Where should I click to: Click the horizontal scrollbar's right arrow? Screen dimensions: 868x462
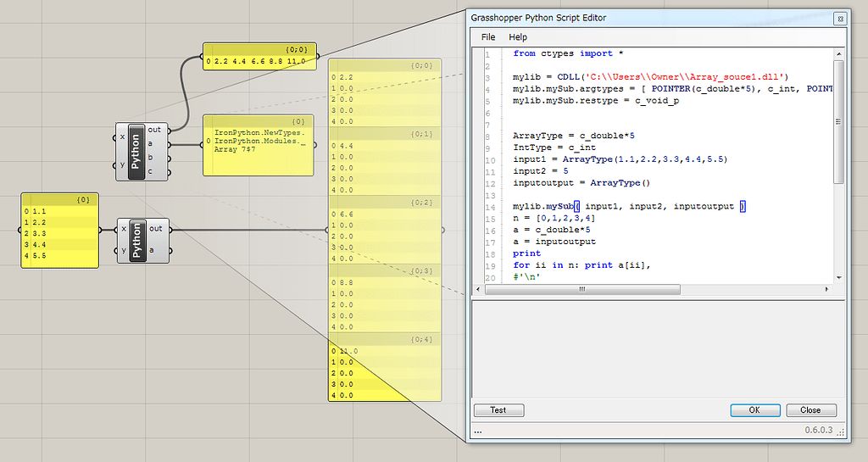(827, 289)
